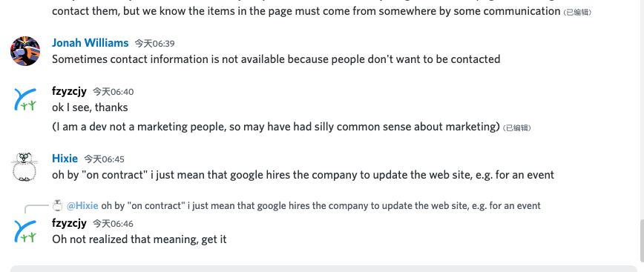
Task: Click the Jonah Williams username
Action: 90,43
